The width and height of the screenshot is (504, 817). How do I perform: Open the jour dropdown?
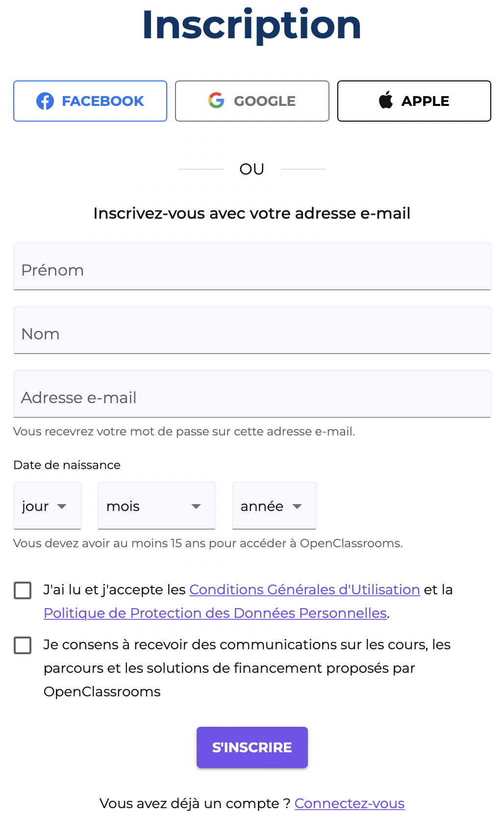(47, 506)
